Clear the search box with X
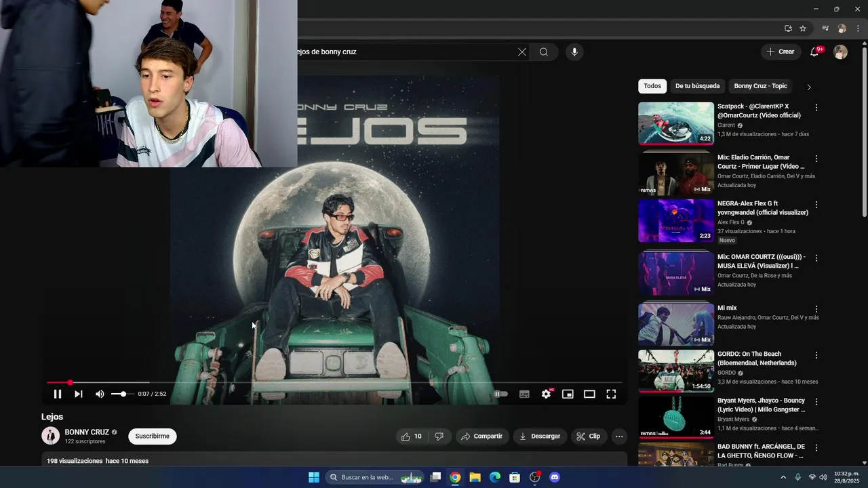 [522, 52]
